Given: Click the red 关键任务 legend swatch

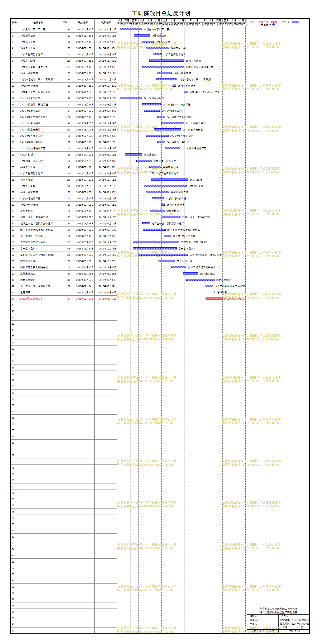Looking at the screenshot, I should [274, 22].
